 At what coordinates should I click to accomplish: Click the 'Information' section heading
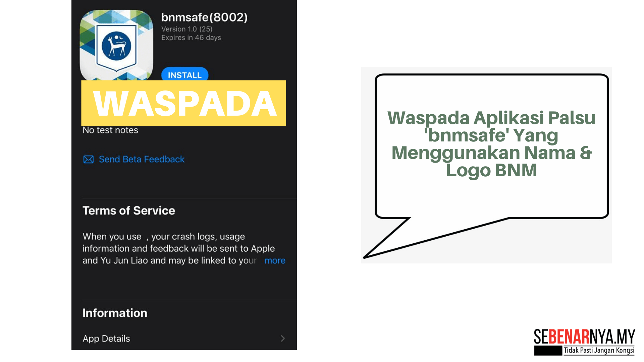tap(115, 313)
